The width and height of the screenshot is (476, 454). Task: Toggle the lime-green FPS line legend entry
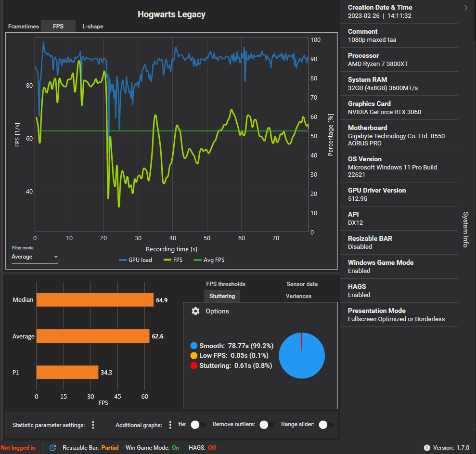pyautogui.click(x=173, y=260)
